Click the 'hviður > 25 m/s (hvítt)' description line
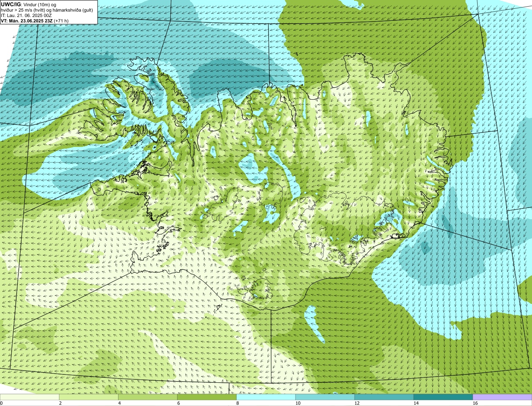 point(47,10)
